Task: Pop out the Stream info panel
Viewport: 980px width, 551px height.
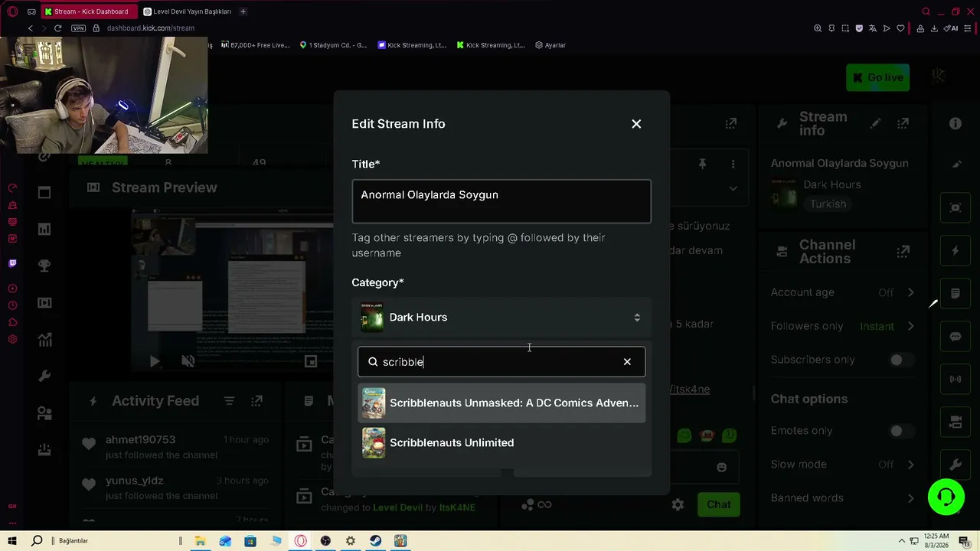Action: point(903,123)
